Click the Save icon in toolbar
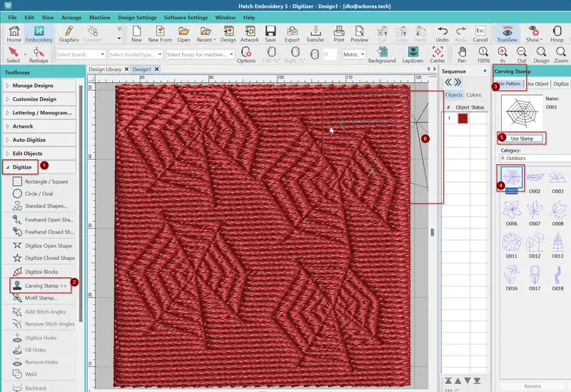The width and height of the screenshot is (571, 392). pyautogui.click(x=271, y=34)
